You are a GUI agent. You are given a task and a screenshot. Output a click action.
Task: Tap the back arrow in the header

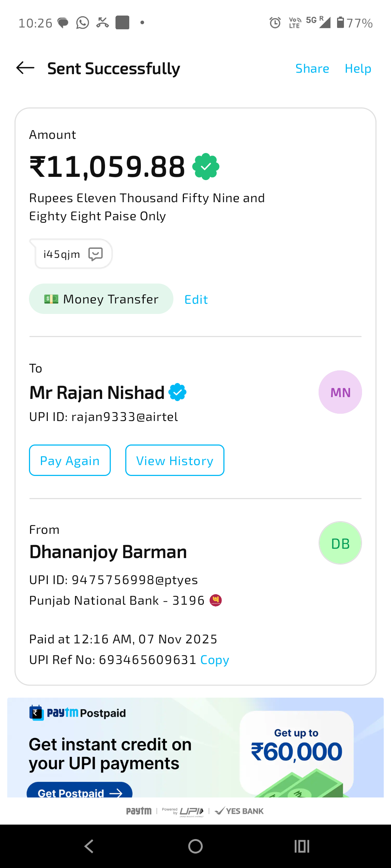point(25,68)
